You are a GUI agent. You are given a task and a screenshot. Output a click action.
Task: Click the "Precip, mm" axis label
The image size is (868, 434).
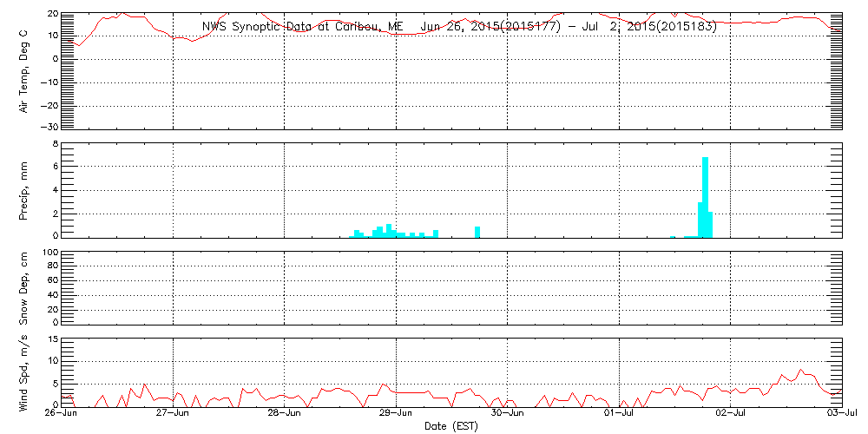[24, 189]
